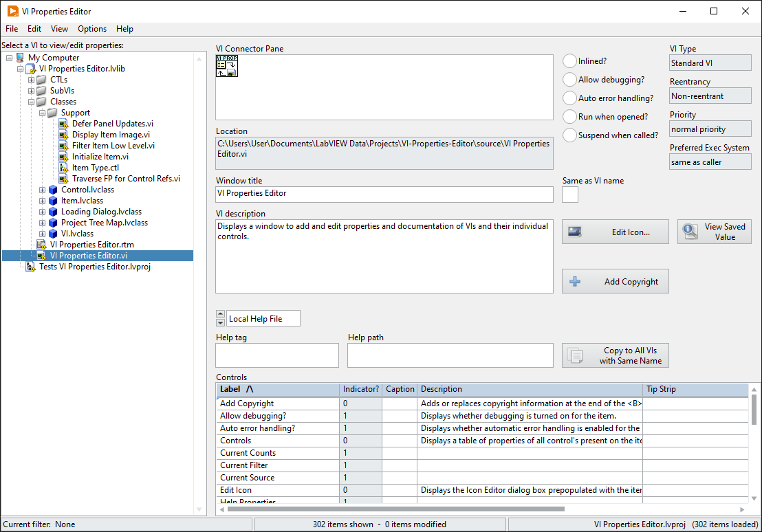
Task: Collapse the Support folder
Action: click(x=42, y=113)
